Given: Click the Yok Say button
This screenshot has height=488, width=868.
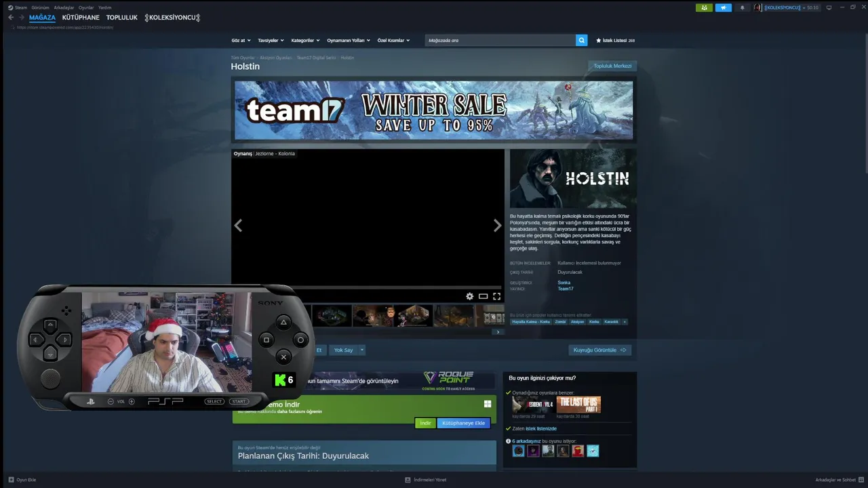Looking at the screenshot, I should [344, 350].
